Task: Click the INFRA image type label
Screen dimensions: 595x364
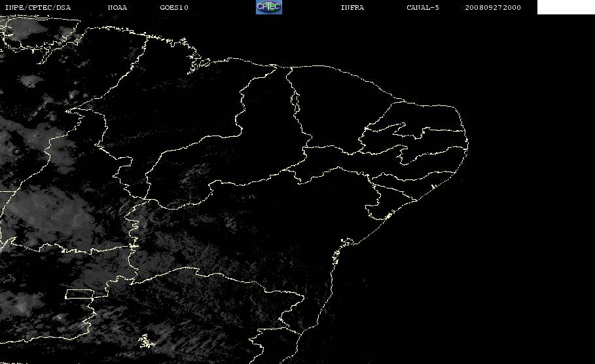Action: point(352,7)
